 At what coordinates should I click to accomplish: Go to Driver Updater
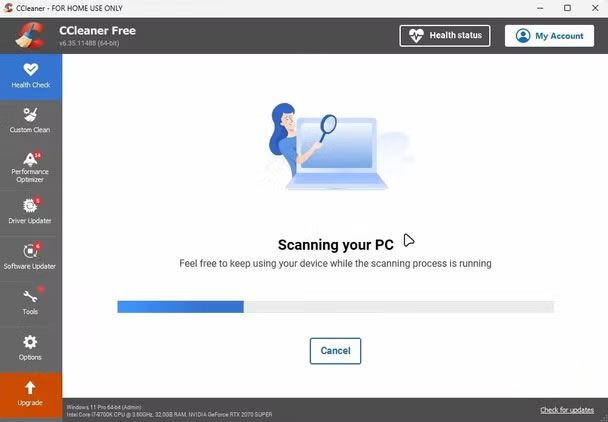(x=31, y=211)
